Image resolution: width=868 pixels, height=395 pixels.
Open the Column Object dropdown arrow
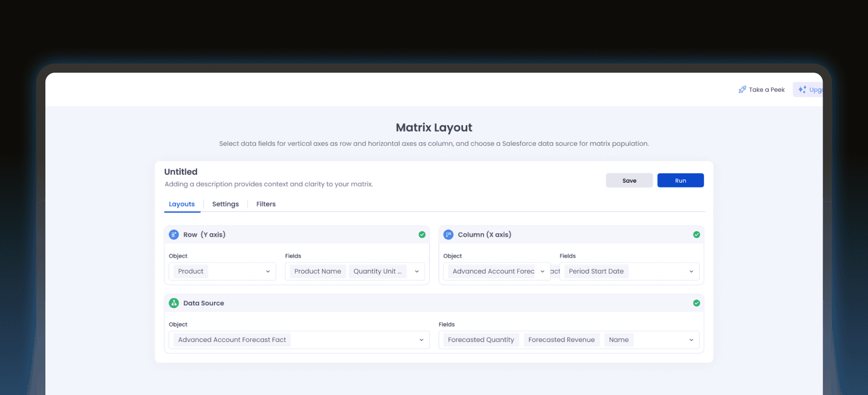(x=542, y=272)
